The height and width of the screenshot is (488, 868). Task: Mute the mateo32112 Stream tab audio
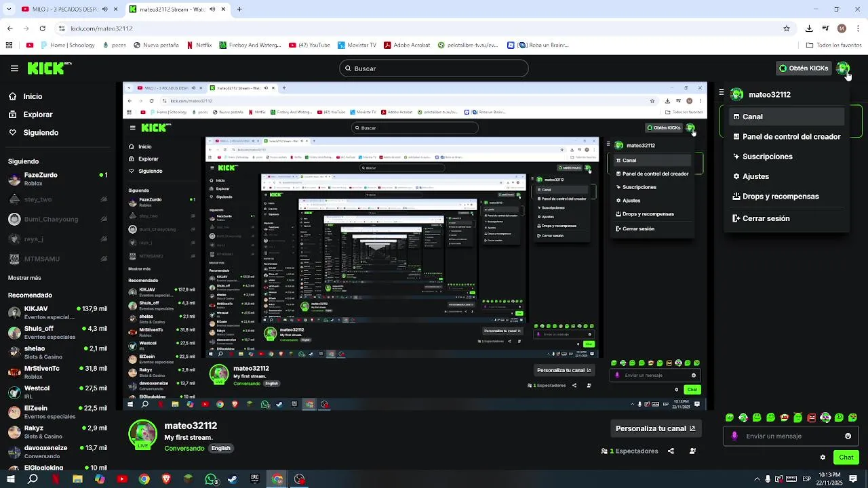(212, 9)
